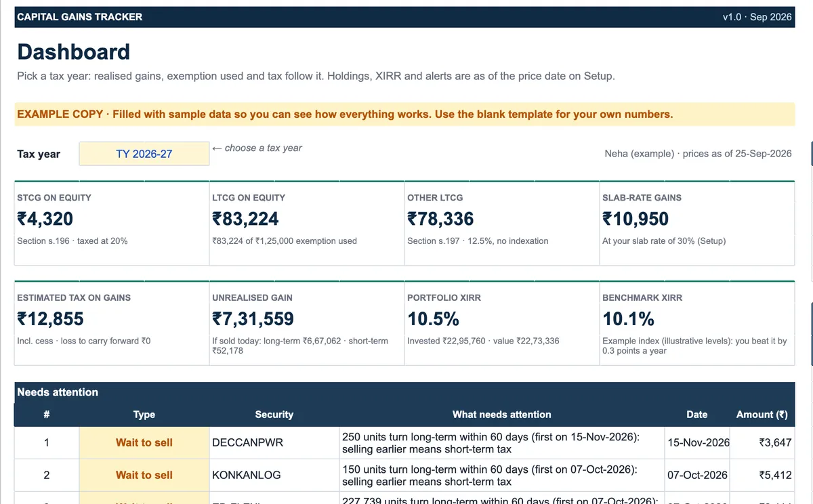Click the Other LTCG value ₹78,336
813x504 pixels.
click(440, 219)
